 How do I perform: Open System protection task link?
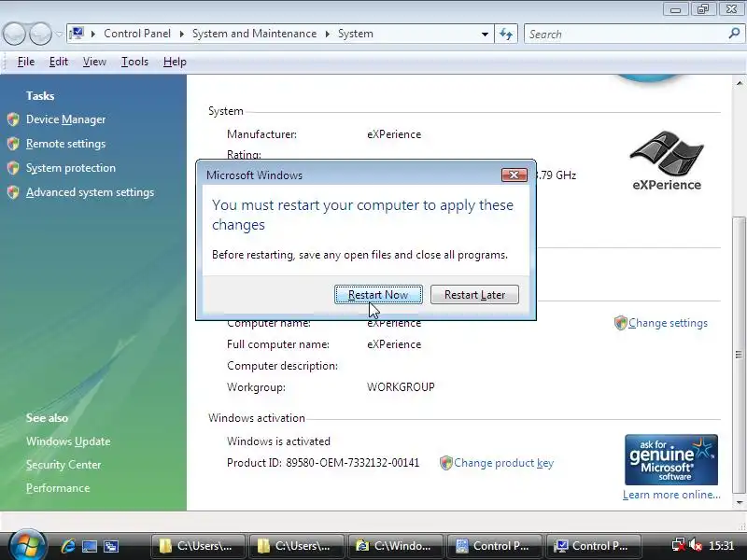71,168
